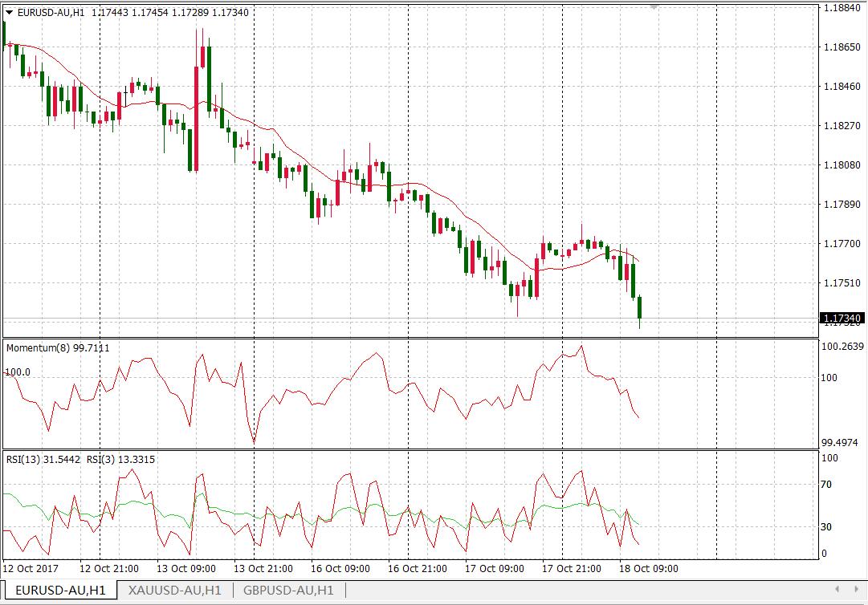Click the 12 Oct 21:00 time axis label
Screen dimensions: 868x605
pos(109,569)
